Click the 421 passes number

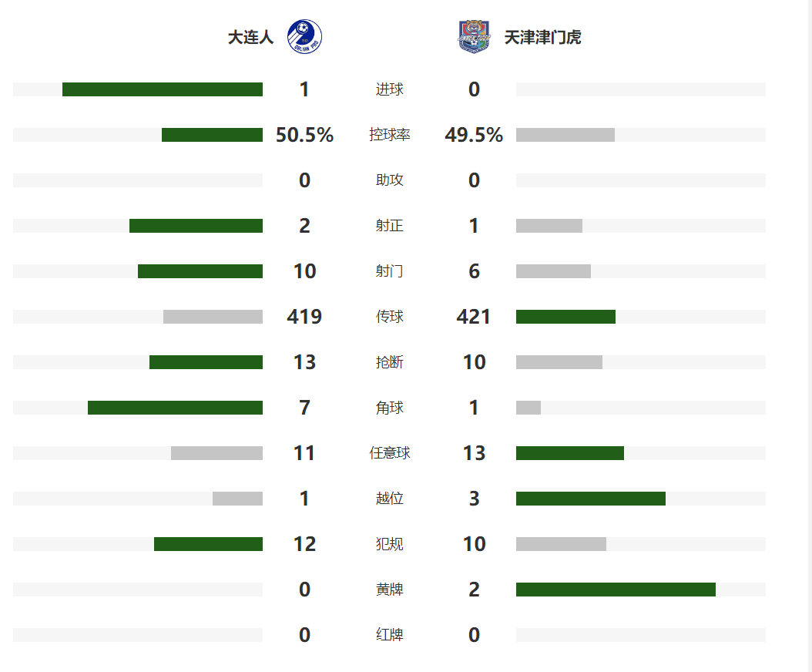pyautogui.click(x=474, y=317)
